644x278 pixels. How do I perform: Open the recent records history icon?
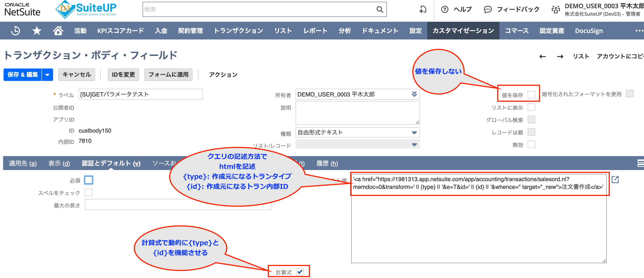(16, 31)
